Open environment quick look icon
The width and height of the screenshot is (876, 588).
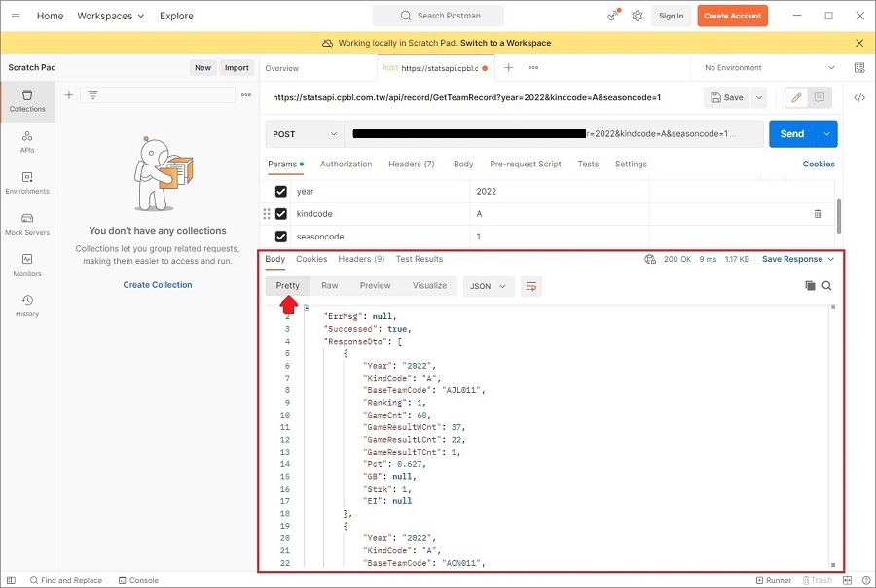tap(859, 67)
